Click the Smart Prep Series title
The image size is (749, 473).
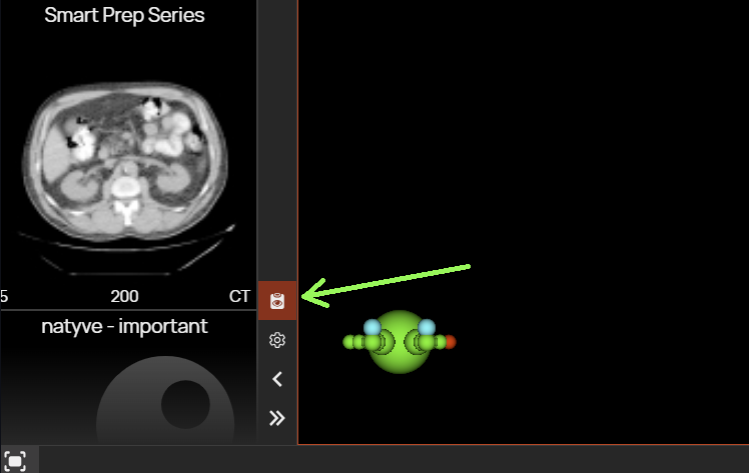point(124,15)
